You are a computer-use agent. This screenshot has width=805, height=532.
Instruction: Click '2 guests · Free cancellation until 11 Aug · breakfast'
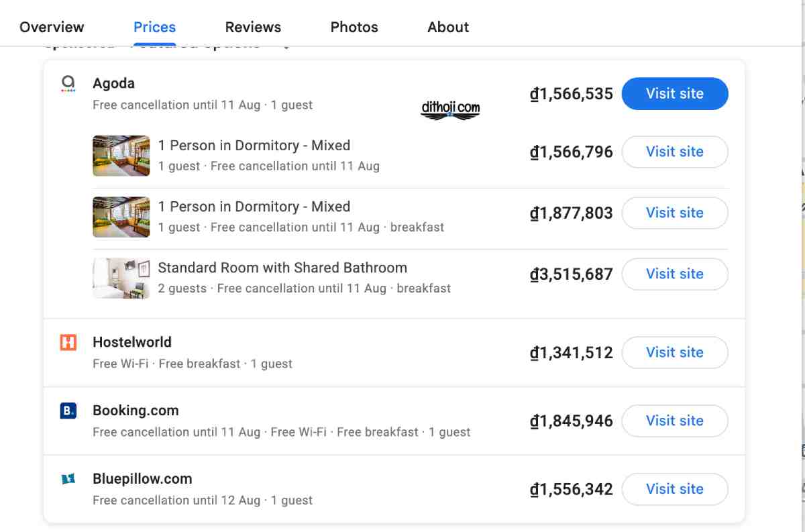point(305,288)
